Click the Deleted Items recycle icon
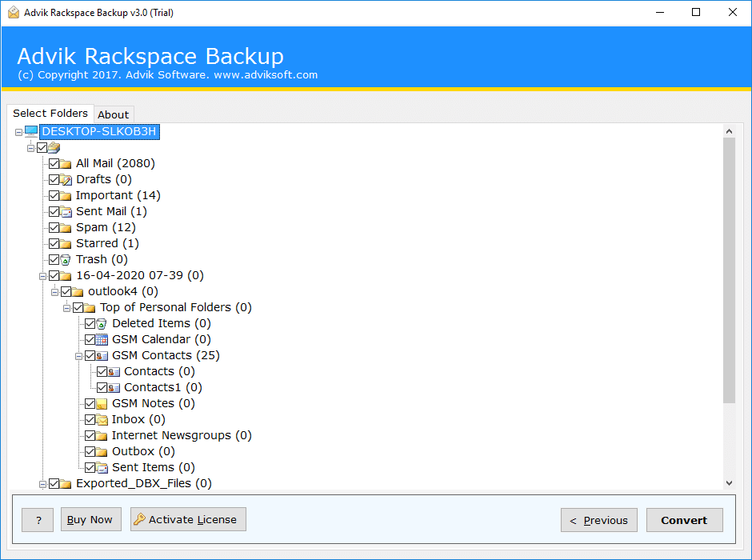 pos(102,324)
